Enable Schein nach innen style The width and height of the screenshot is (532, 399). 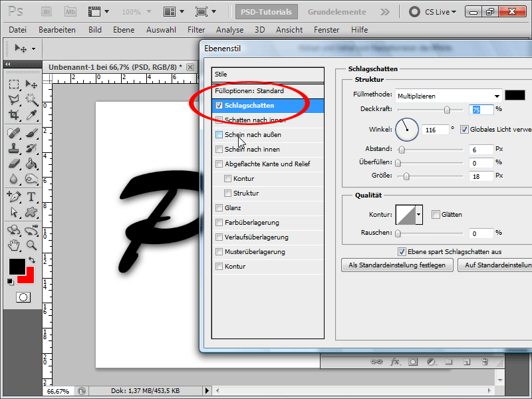[219, 149]
